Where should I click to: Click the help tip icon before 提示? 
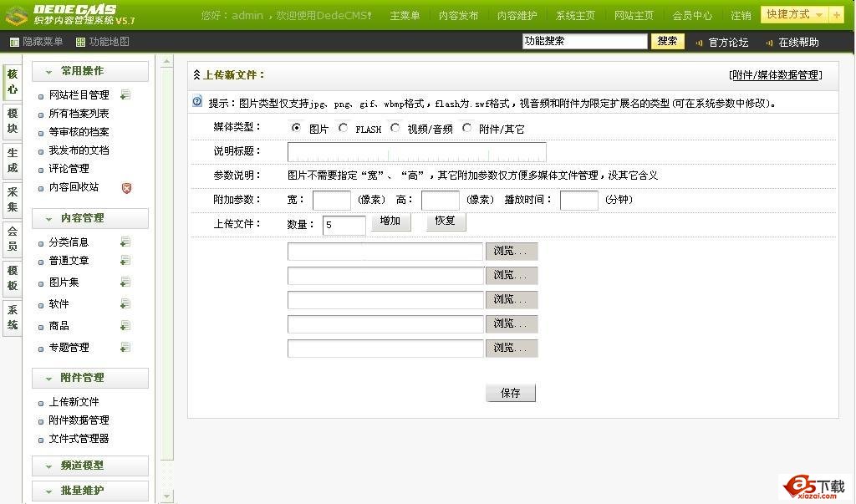197,101
